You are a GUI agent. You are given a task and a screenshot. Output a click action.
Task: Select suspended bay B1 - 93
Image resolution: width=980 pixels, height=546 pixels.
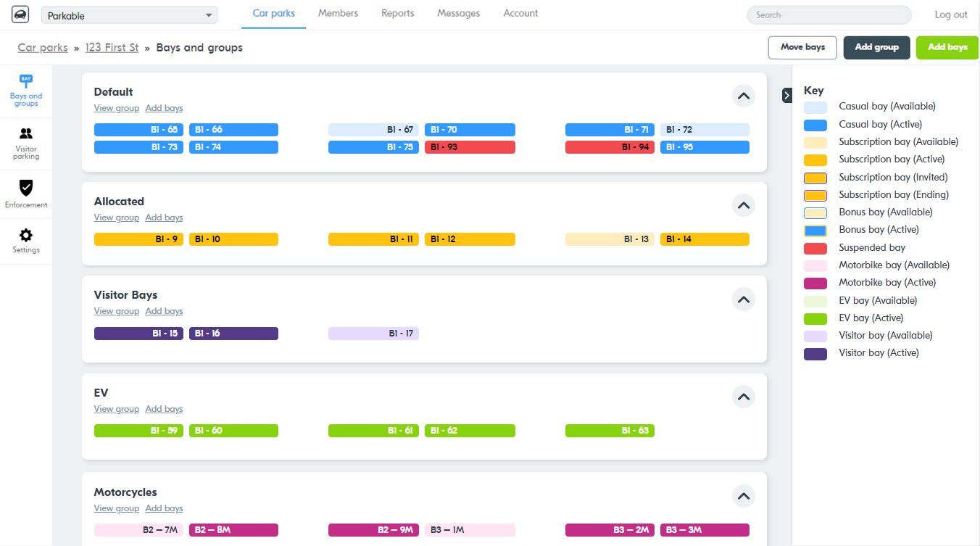click(470, 147)
